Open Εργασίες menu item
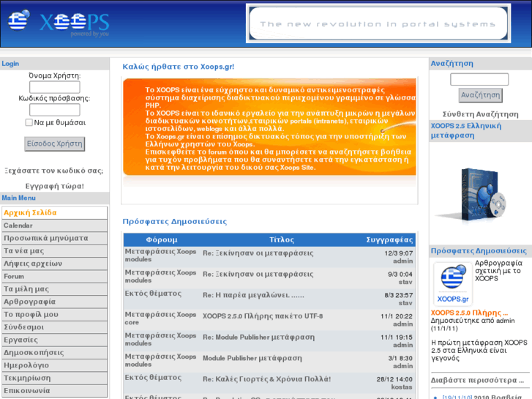Screen dimensions: 532x399 54,340
